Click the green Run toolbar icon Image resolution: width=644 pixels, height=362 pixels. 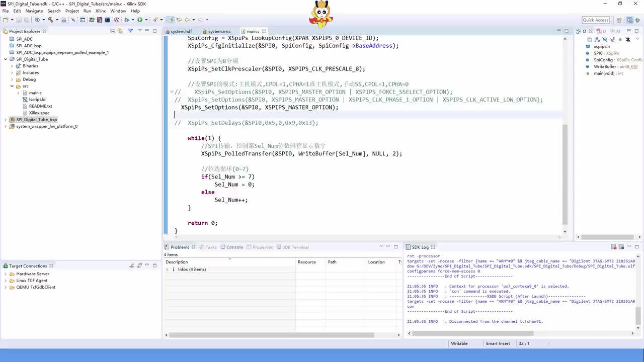click(139, 20)
